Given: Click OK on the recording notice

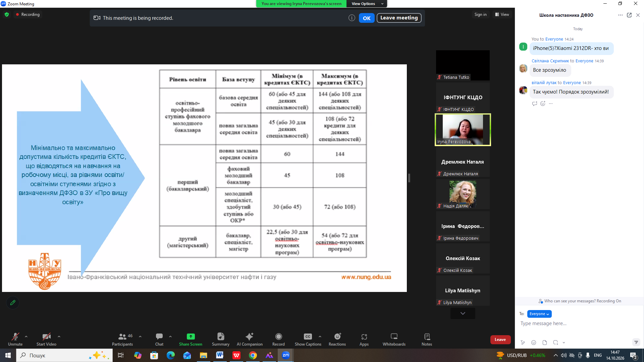Looking at the screenshot, I should coord(367,18).
